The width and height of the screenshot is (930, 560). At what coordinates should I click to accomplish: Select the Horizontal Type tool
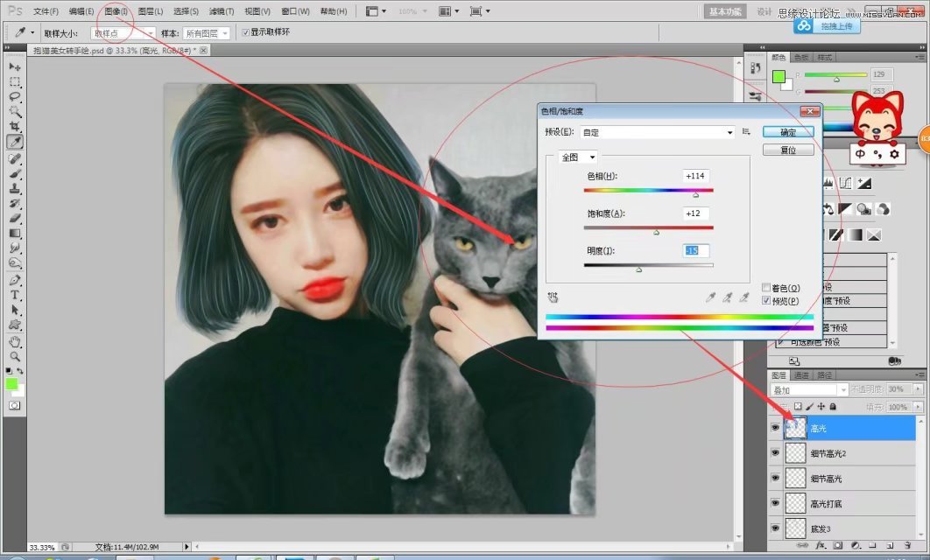tap(15, 295)
